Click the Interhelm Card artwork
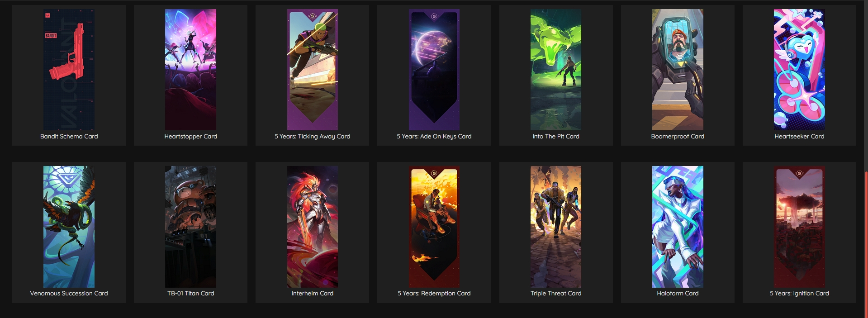The image size is (868, 318). 313,227
